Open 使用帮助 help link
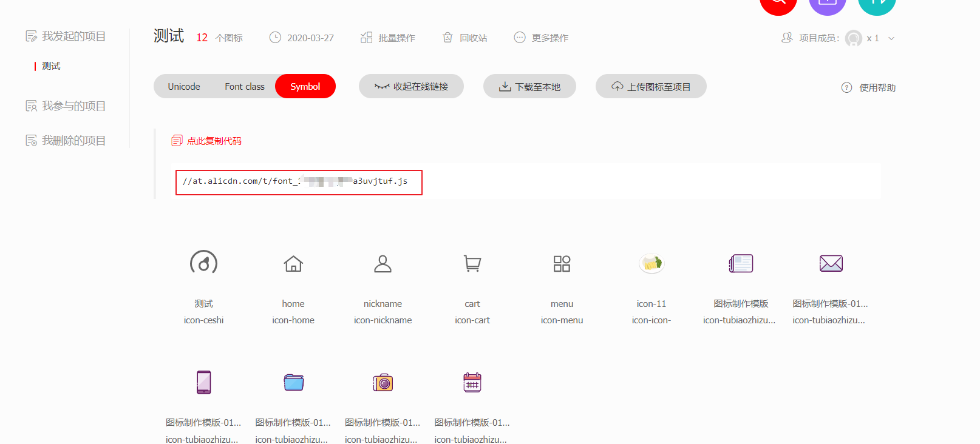 (x=868, y=87)
